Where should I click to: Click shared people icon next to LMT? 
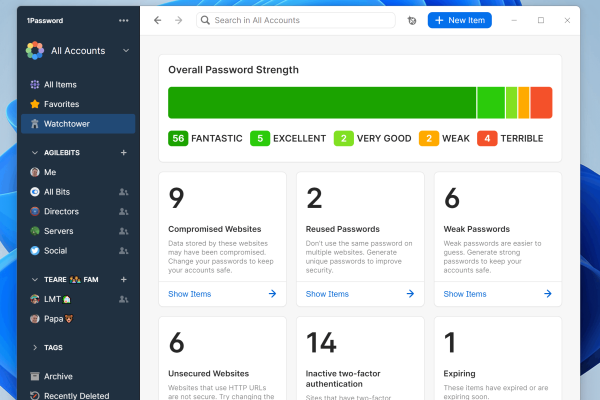click(123, 299)
